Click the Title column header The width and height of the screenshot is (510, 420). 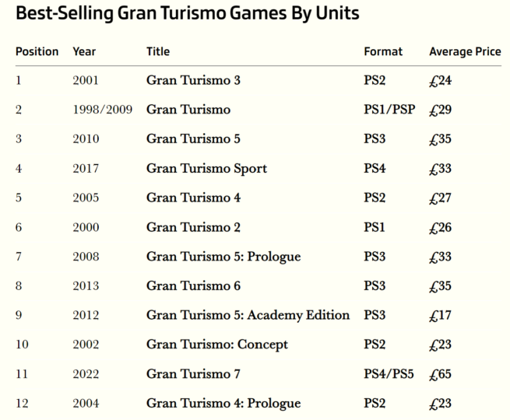click(158, 51)
